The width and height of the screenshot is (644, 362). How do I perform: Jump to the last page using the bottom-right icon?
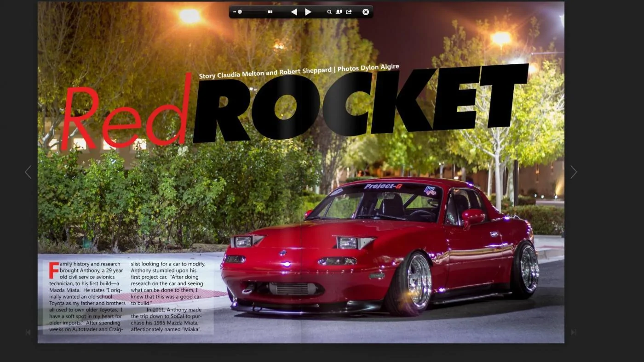[573, 332]
